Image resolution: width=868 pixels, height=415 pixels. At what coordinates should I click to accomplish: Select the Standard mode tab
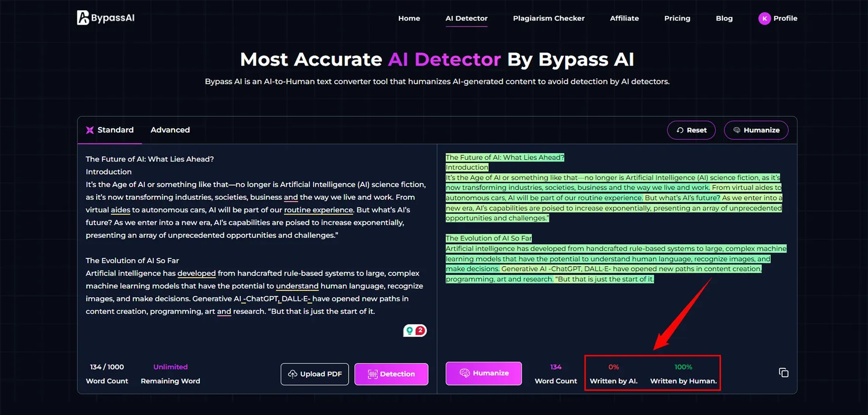(110, 130)
